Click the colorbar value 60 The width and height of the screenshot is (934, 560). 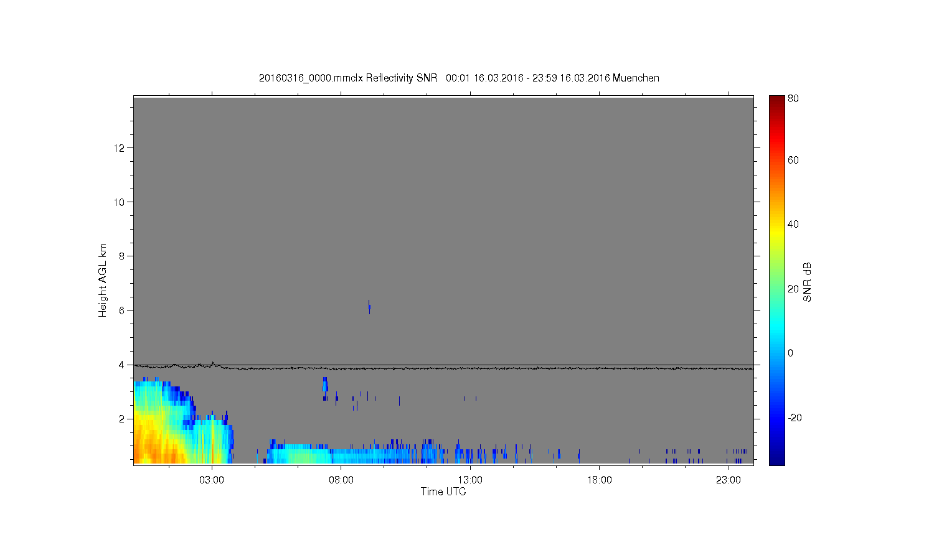[x=793, y=160]
